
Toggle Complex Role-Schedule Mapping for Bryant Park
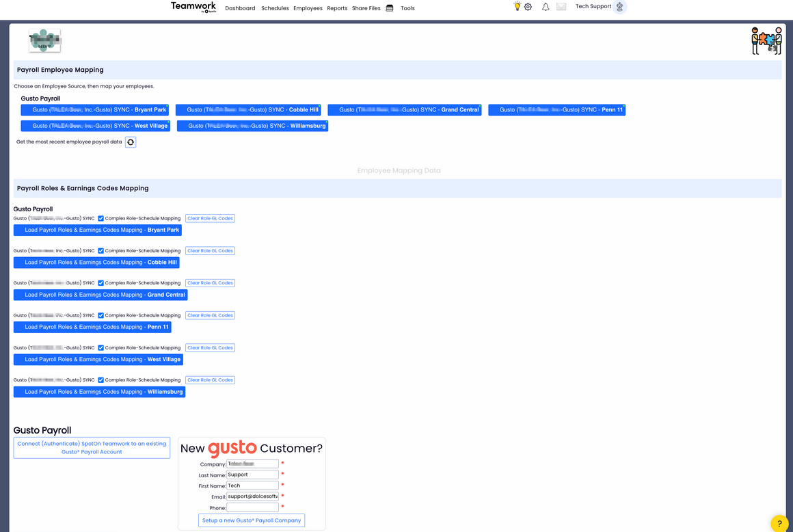100,218
